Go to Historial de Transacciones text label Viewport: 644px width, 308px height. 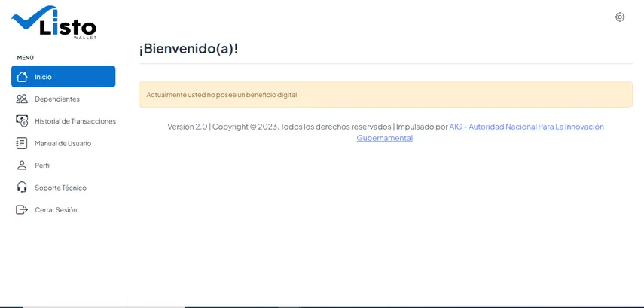tap(75, 121)
